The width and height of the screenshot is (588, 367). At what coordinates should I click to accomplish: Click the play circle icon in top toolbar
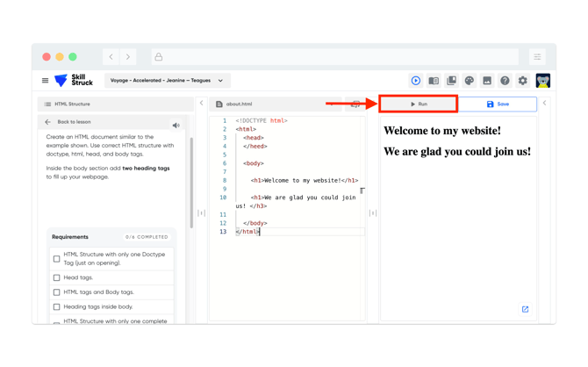coord(416,81)
